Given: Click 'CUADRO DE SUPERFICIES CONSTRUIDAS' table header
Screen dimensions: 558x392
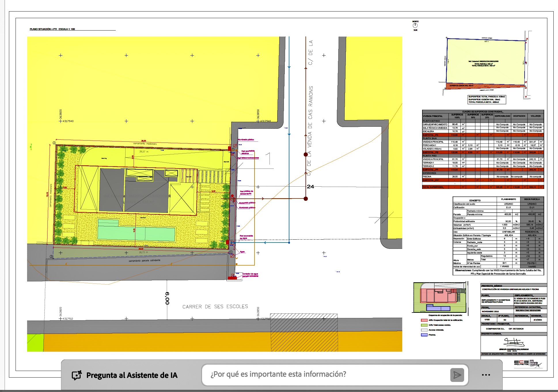Looking at the screenshot, I should (483, 112).
